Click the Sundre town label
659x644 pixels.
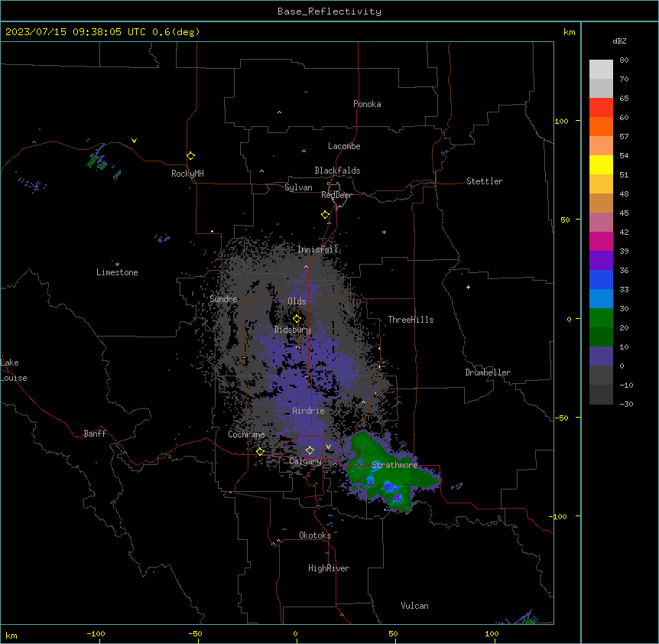[223, 299]
